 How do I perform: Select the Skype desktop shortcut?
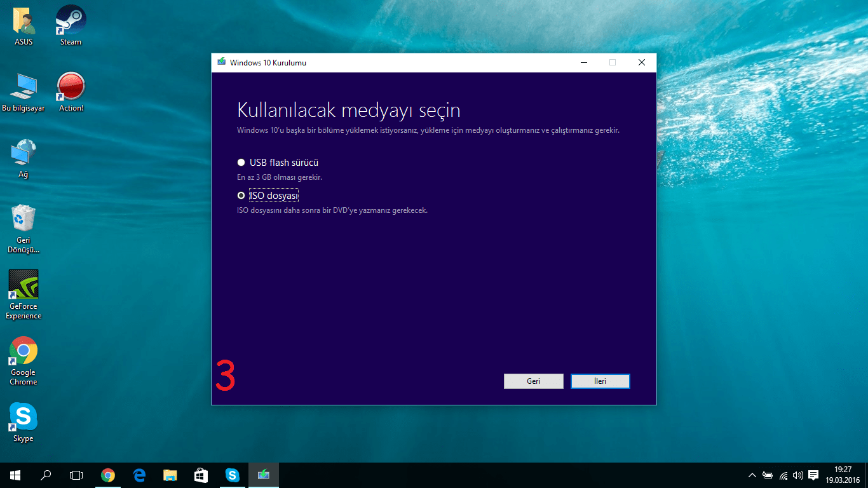coord(24,423)
